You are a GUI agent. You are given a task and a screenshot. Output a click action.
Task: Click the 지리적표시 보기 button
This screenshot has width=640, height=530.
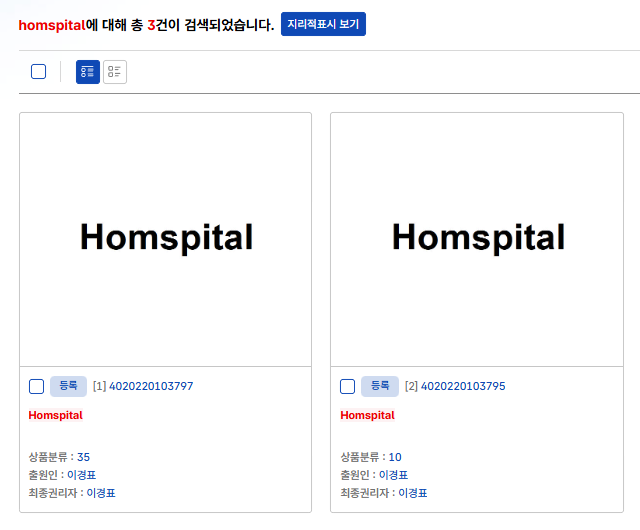[323, 24]
